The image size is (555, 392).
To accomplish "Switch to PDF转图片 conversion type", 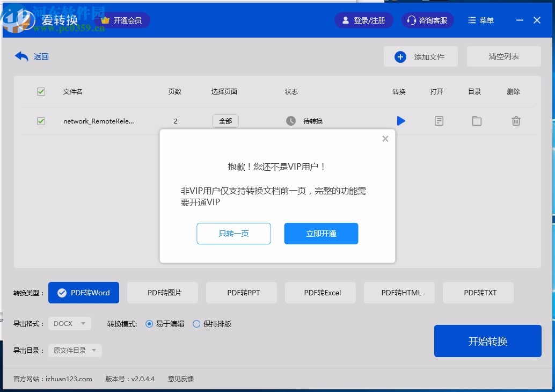I will pyautogui.click(x=162, y=292).
